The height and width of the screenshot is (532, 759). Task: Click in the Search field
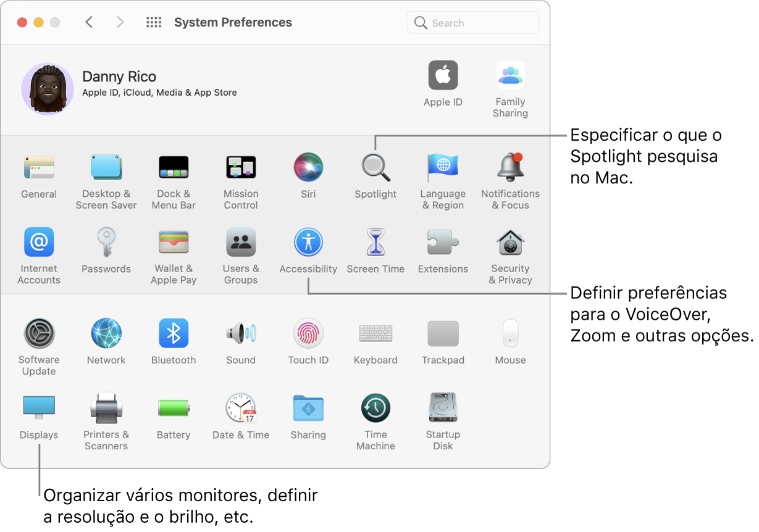click(479, 23)
